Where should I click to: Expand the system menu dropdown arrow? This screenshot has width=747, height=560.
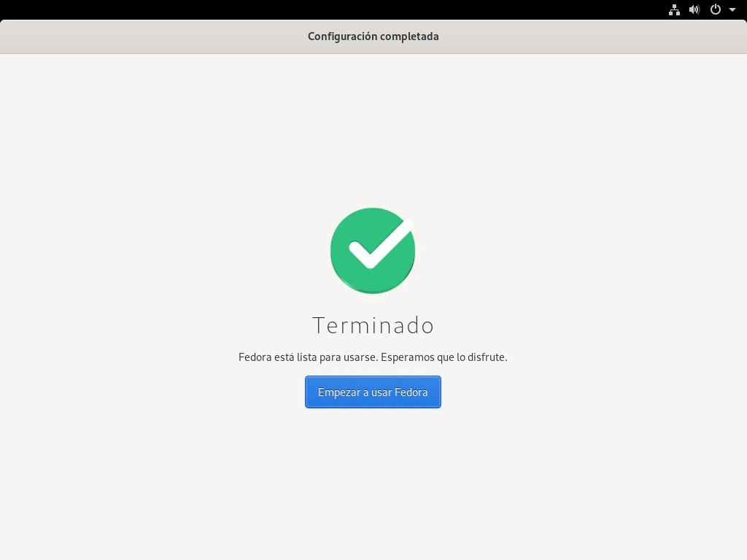click(732, 9)
